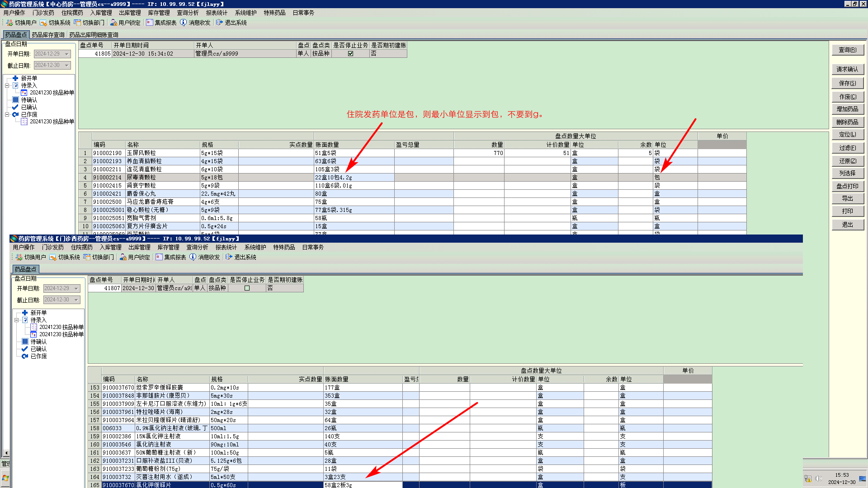Viewport: 868px width, 488px height.
Task: Click the 新开单 plus icon in tree
Action: pyautogui.click(x=15, y=78)
